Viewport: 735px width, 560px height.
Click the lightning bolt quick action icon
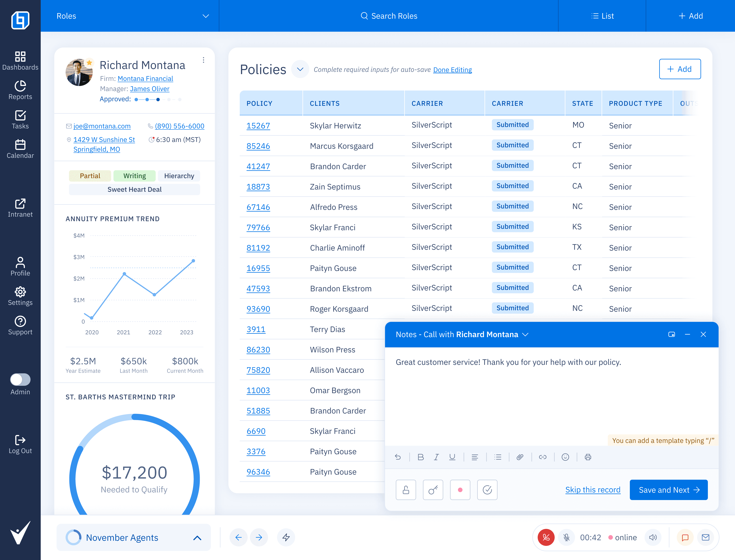click(286, 537)
